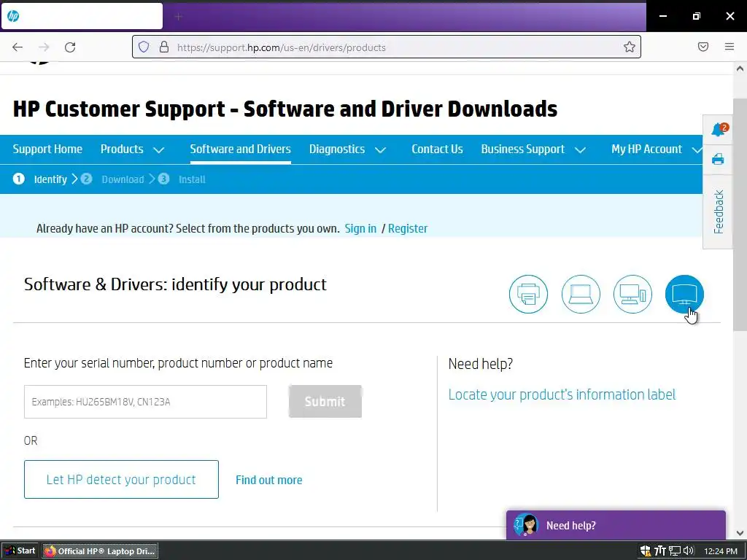Click the Register link
The image size is (747, 560).
click(408, 228)
